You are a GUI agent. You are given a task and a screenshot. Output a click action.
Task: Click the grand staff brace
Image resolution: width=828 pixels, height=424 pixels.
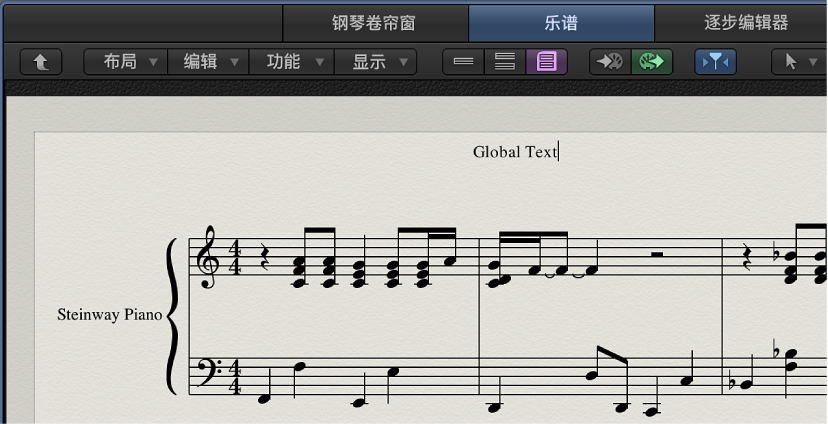(x=173, y=316)
